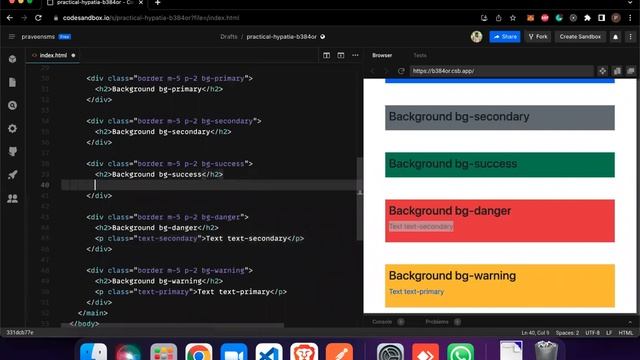
Task: Click the Text text-primary line in preview
Action: coord(416,291)
